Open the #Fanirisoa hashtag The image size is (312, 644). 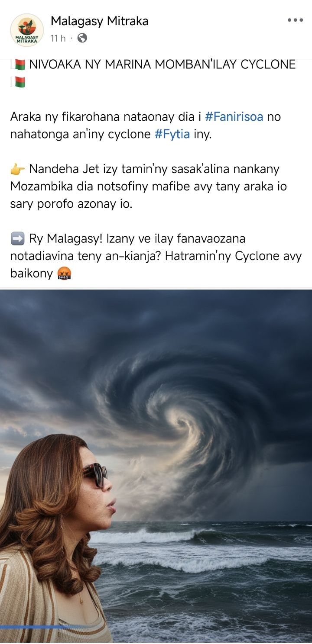234,117
